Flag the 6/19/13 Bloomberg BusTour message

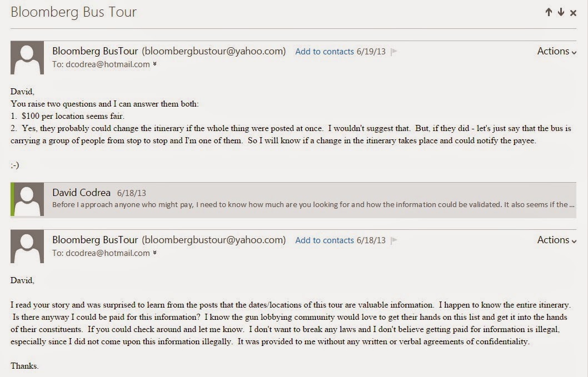tap(394, 52)
